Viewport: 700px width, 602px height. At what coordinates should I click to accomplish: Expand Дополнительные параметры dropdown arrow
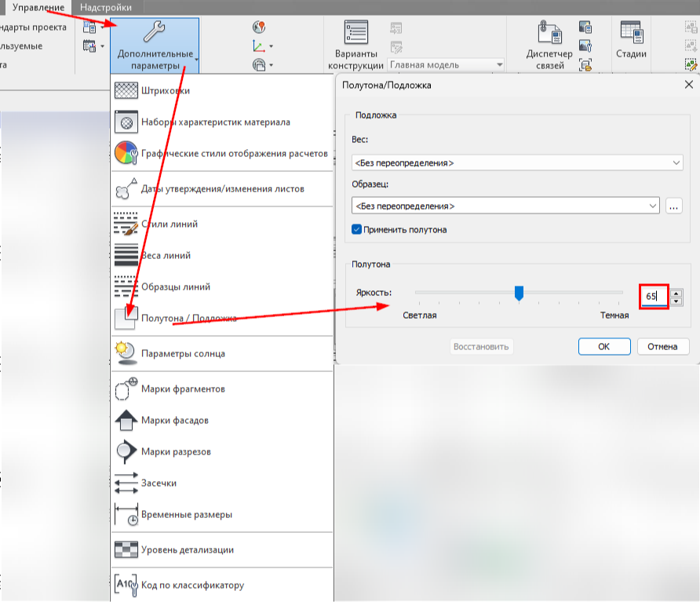pos(196,60)
